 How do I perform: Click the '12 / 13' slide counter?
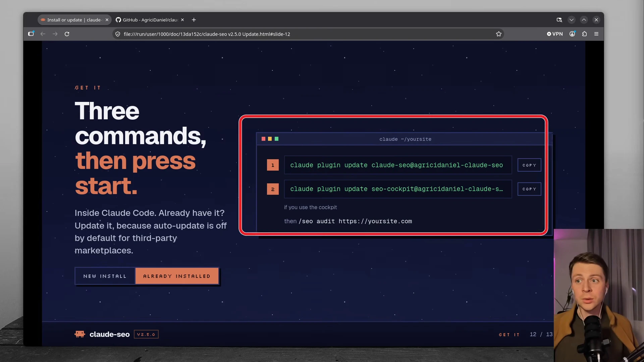click(541, 334)
